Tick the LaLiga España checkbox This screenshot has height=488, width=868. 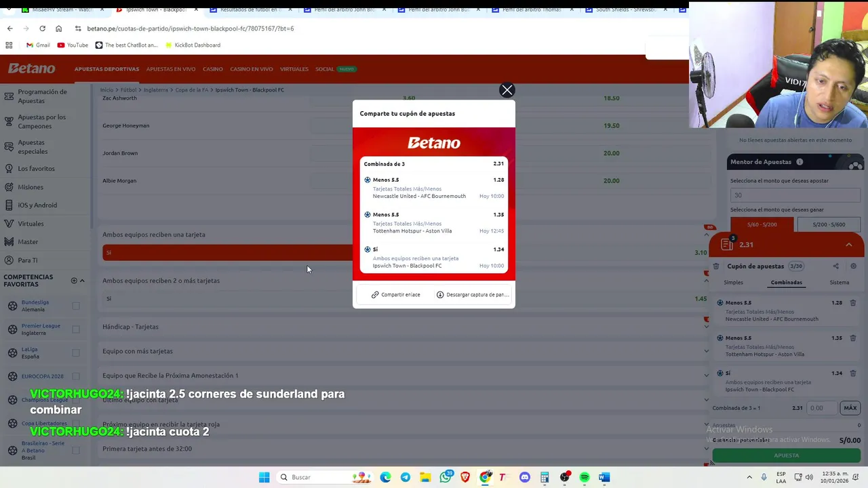(x=76, y=352)
